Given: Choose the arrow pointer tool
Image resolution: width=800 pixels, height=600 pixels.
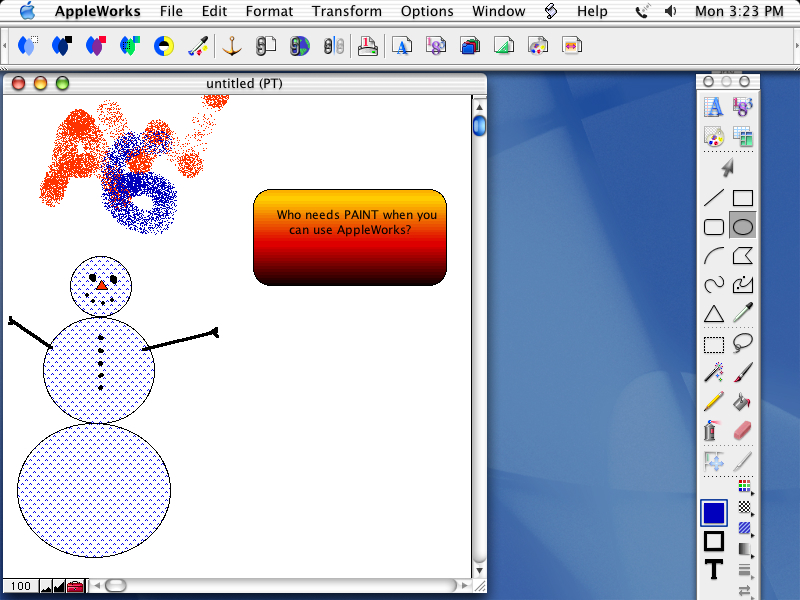Looking at the screenshot, I should (728, 167).
